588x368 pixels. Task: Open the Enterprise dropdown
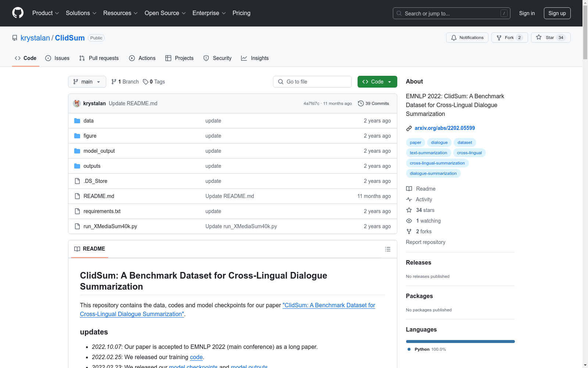(x=209, y=13)
